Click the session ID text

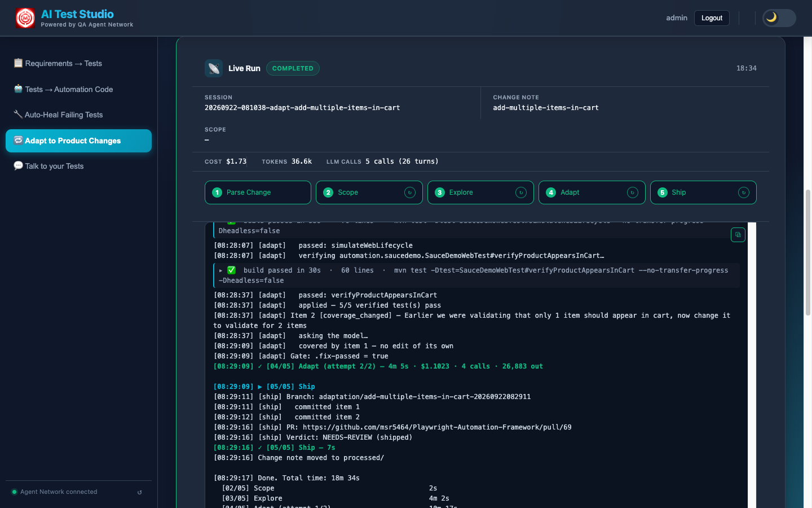pyautogui.click(x=302, y=108)
